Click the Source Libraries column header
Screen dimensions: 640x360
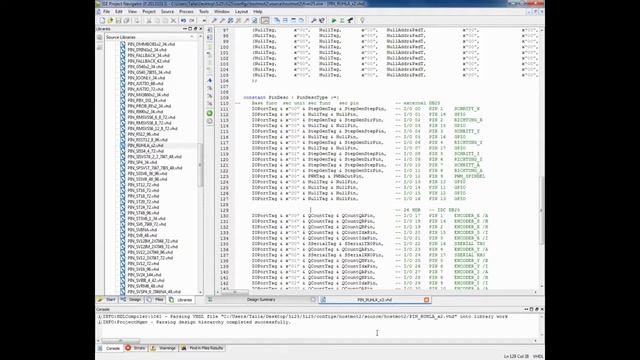pyautogui.click(x=150, y=37)
